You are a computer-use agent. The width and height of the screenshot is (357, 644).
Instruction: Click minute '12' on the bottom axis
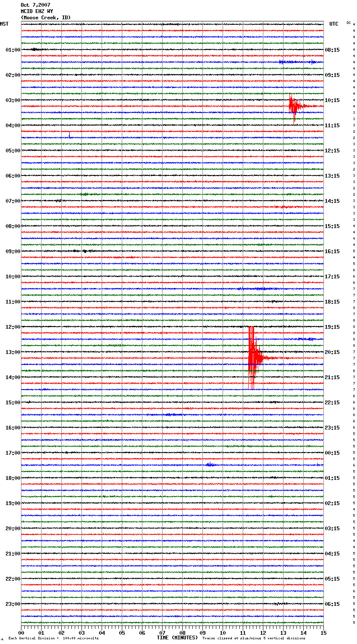click(x=263, y=633)
